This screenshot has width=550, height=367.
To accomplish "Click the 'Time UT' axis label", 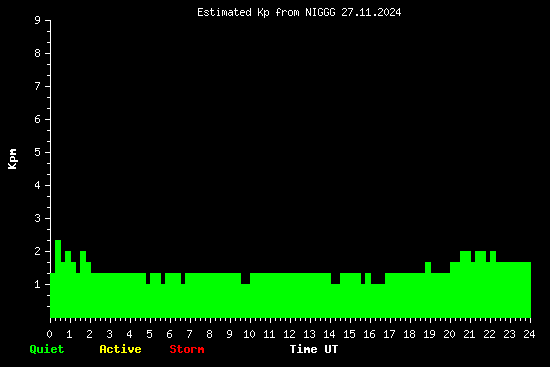I will point(314,349).
